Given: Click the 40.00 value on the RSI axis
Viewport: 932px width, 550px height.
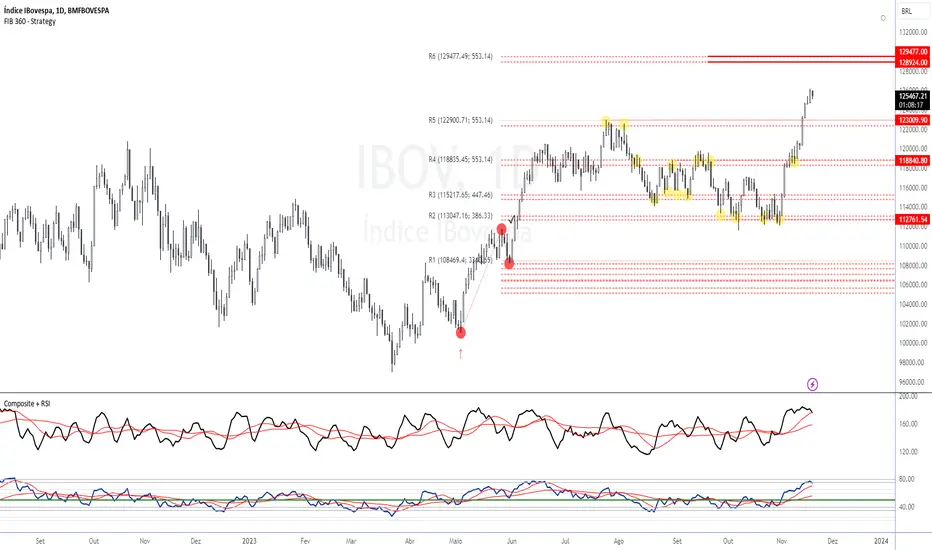Looking at the screenshot, I should [906, 507].
